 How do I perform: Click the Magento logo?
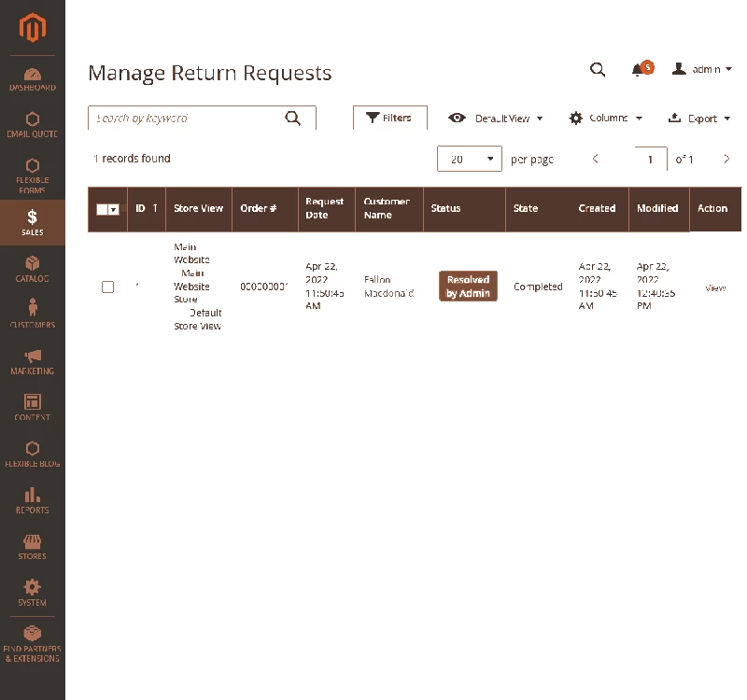pos(33,28)
